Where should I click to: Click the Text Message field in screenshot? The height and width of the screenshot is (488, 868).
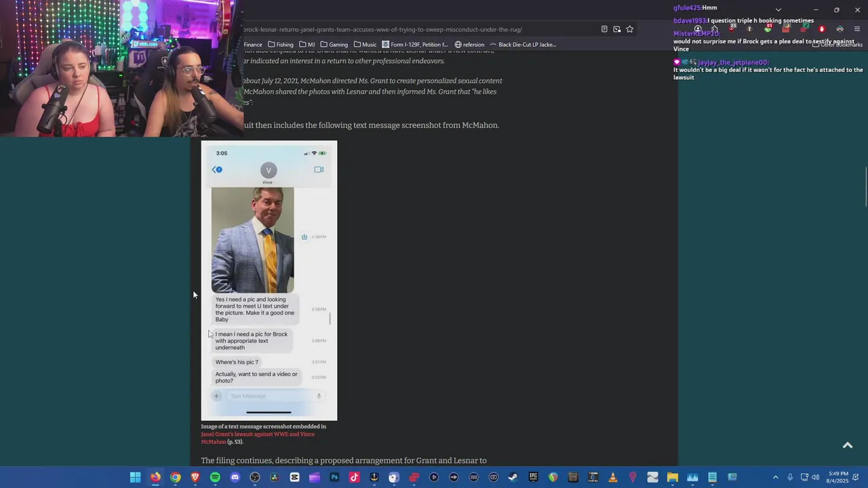tap(274, 396)
